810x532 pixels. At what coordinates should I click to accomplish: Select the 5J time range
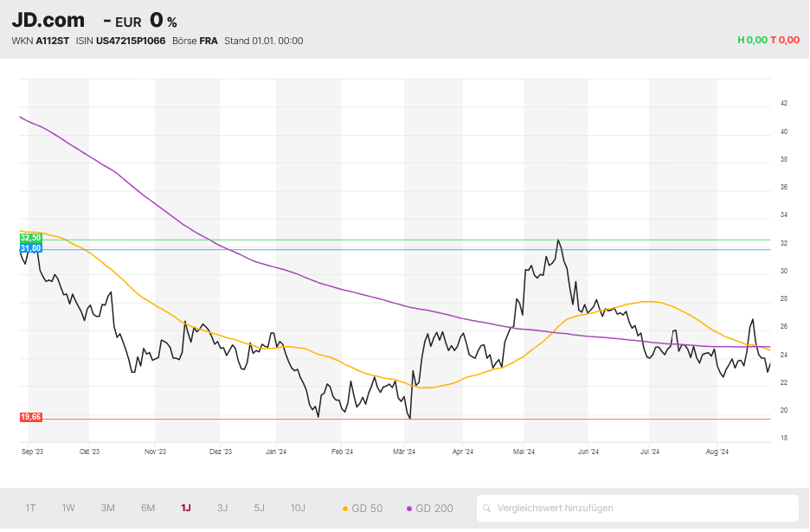point(259,508)
